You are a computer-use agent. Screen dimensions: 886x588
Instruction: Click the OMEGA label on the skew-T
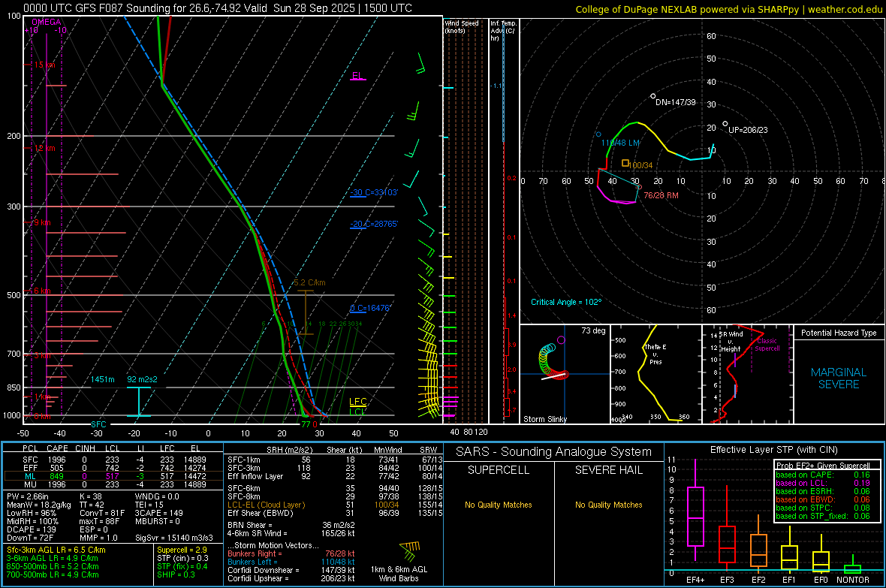46,22
